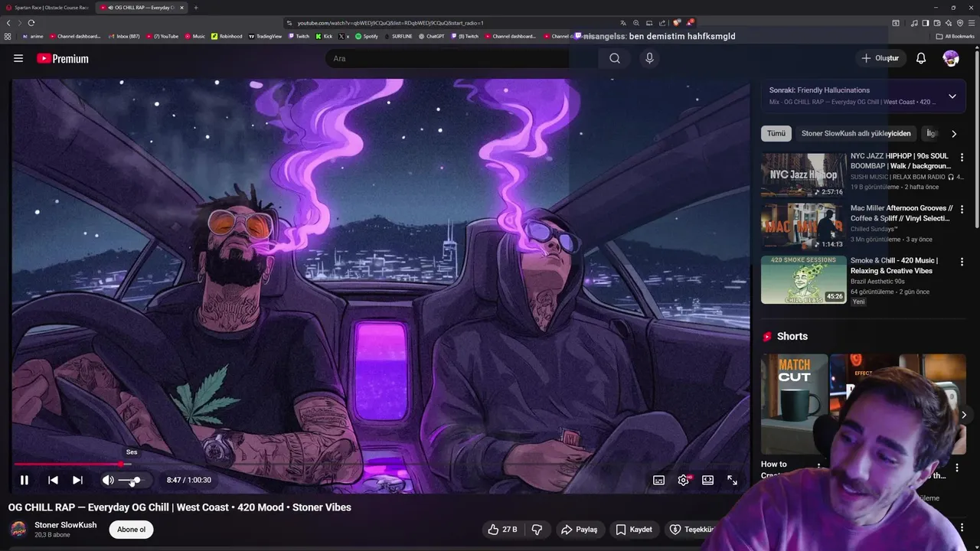Go to YouTube Premium home logo
The height and width of the screenshot is (551, 980).
pos(63,58)
